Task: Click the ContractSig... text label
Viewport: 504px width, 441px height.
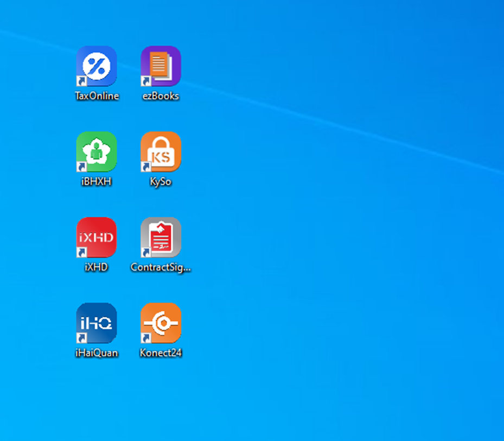Action: [161, 267]
